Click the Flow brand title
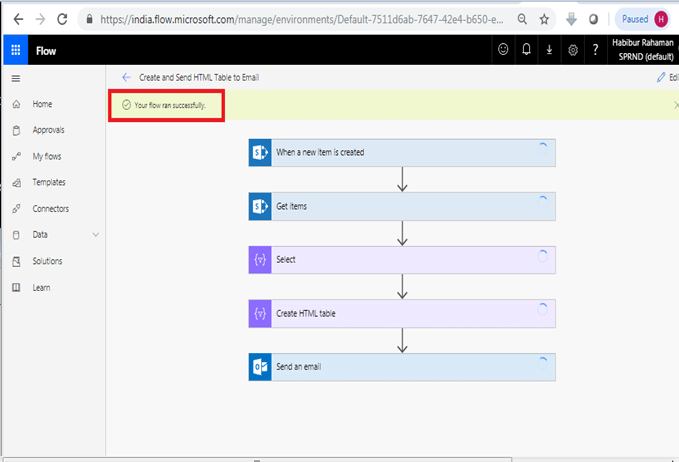Screen dimensions: 679x462 (x=46, y=51)
